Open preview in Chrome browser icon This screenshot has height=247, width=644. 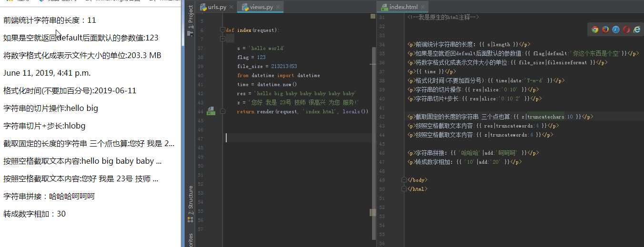click(x=595, y=29)
